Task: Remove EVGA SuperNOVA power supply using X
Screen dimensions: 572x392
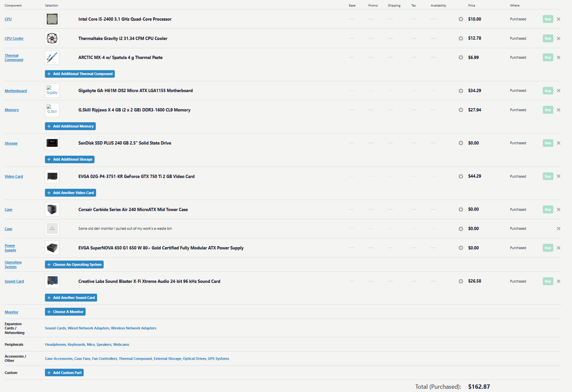Action: [559, 248]
